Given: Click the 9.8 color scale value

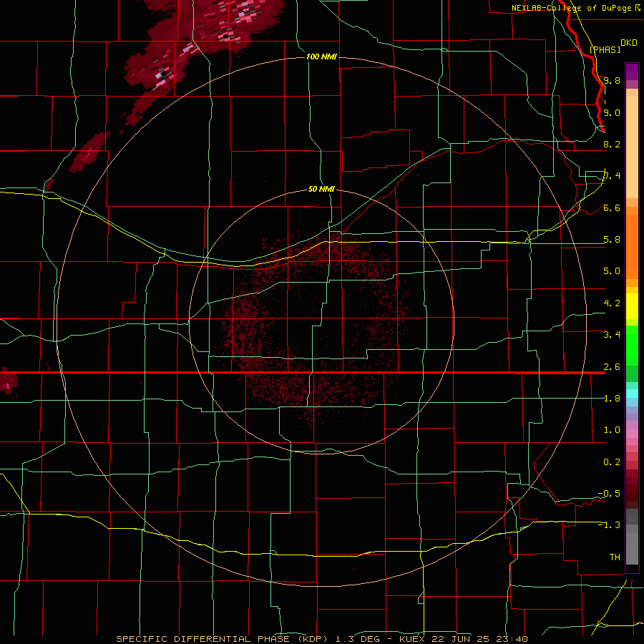Looking at the screenshot, I should [x=612, y=80].
